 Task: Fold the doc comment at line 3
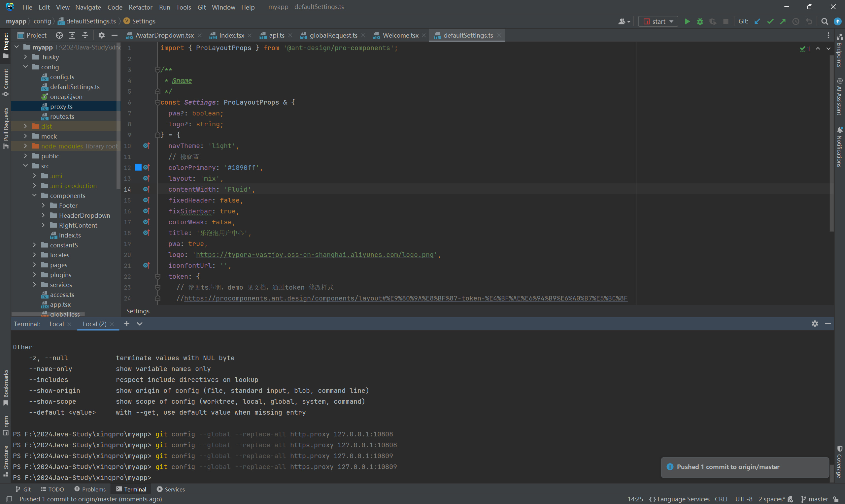coord(158,70)
